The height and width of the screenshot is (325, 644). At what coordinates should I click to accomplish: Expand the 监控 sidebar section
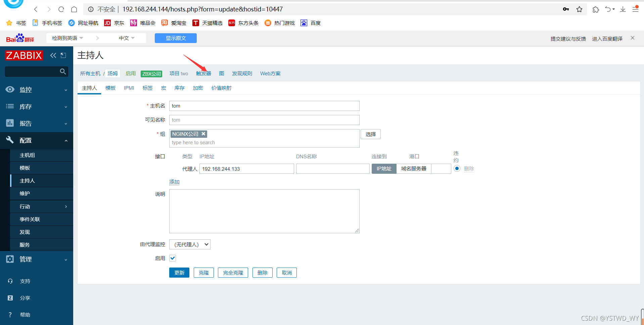pyautogui.click(x=66, y=90)
